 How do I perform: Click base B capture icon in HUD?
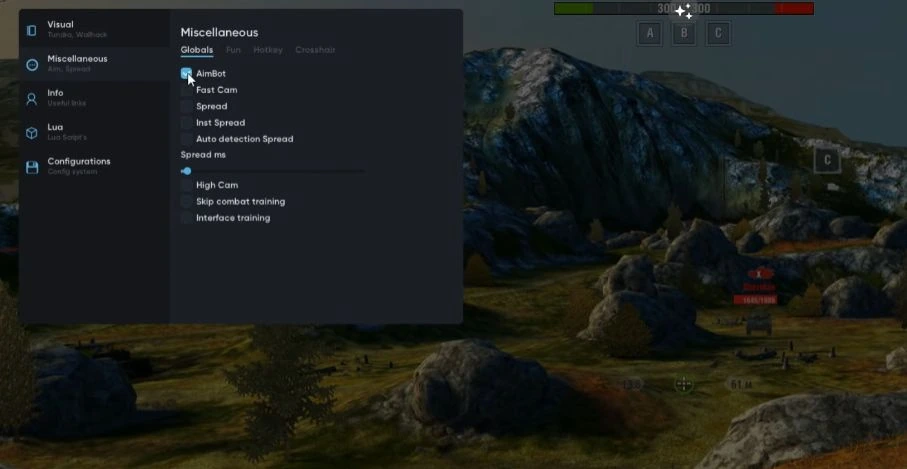click(684, 33)
